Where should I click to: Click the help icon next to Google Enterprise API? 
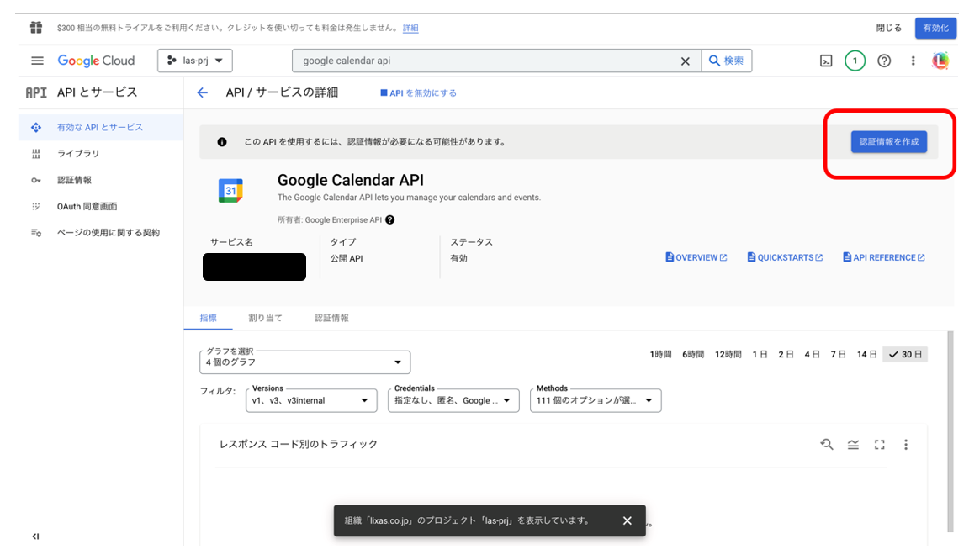[390, 219]
